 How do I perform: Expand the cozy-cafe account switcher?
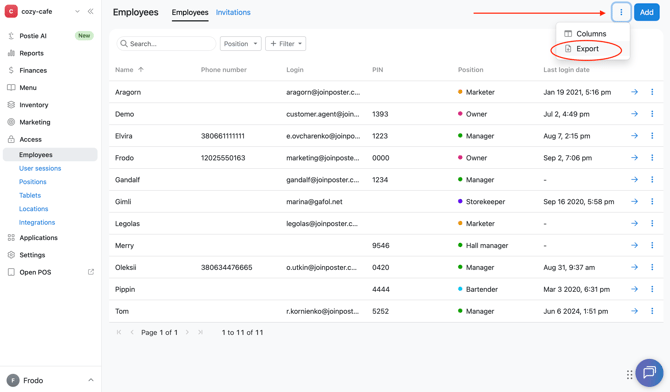tap(77, 12)
